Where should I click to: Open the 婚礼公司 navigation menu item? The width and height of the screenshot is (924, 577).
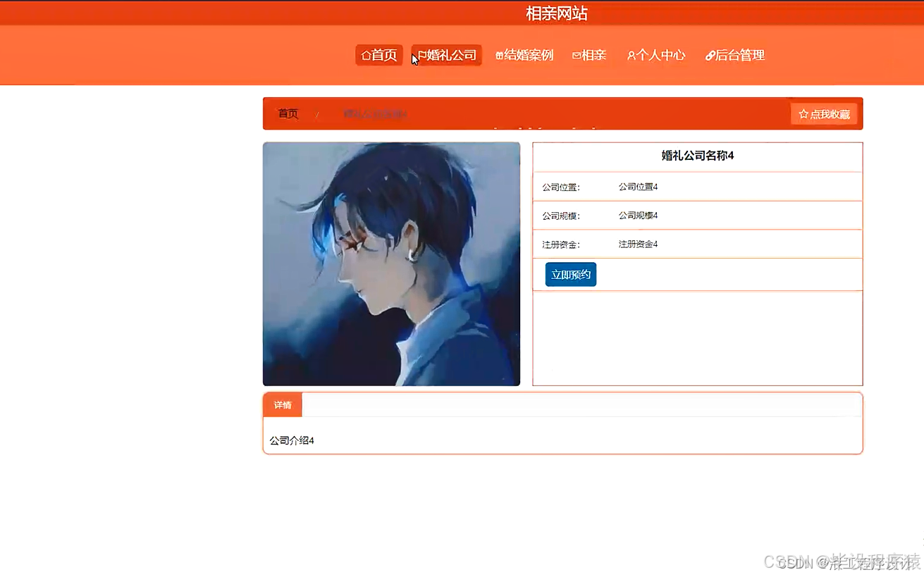[x=447, y=55]
